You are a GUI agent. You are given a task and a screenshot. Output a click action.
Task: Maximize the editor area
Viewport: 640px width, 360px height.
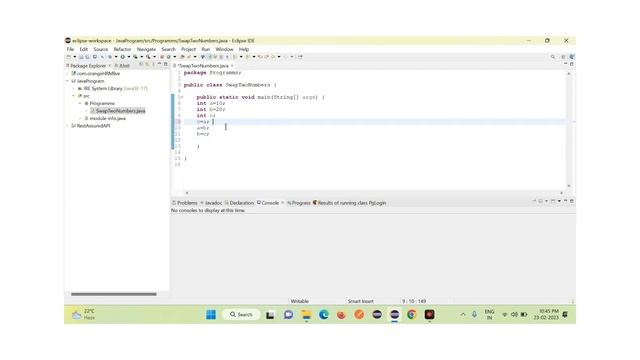[x=571, y=64]
